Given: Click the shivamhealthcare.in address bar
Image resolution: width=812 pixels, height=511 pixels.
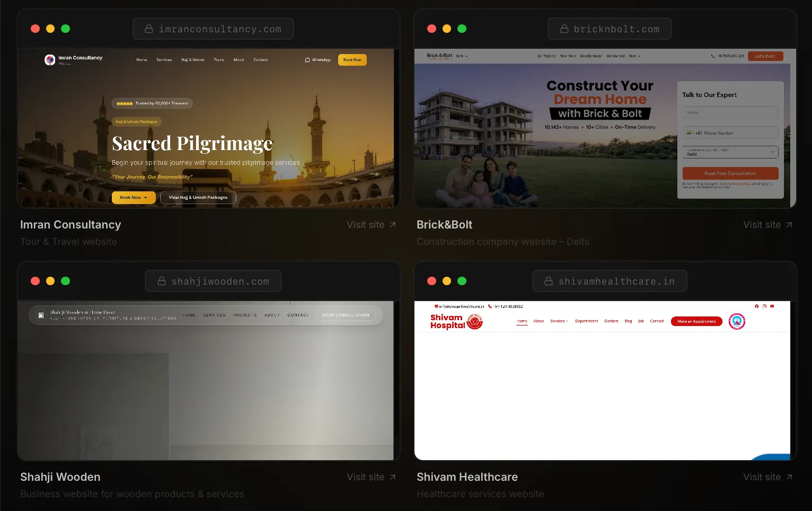Looking at the screenshot, I should click(x=610, y=281).
